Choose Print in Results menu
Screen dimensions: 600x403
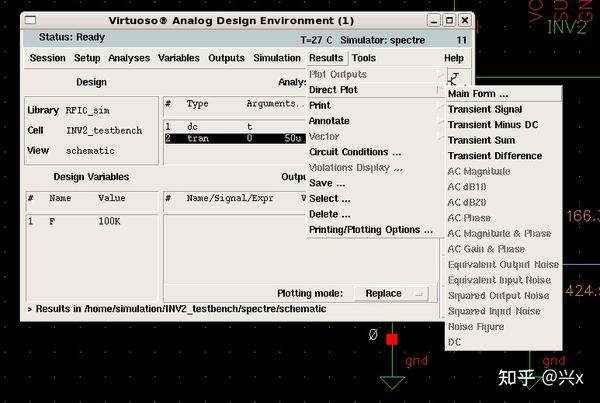(x=375, y=105)
